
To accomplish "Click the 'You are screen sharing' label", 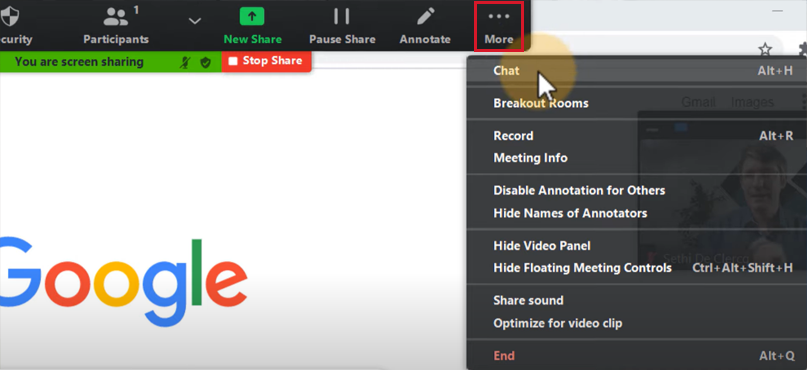I will [79, 62].
